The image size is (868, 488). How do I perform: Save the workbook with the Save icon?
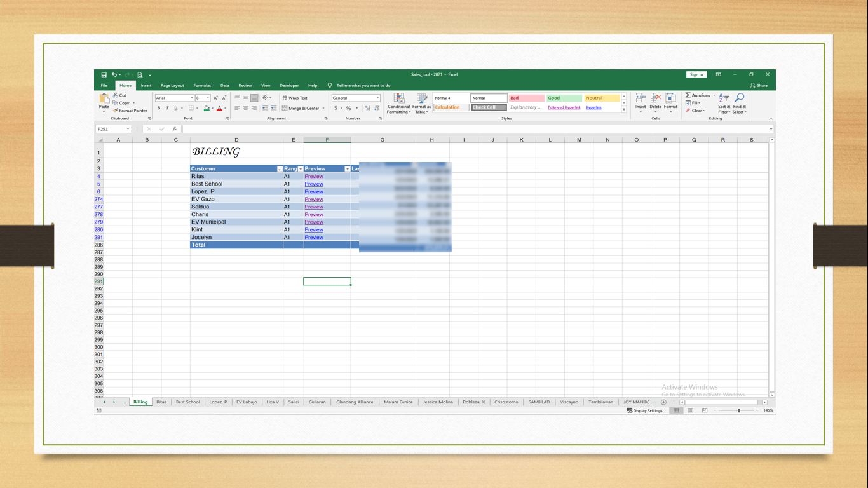pyautogui.click(x=104, y=74)
